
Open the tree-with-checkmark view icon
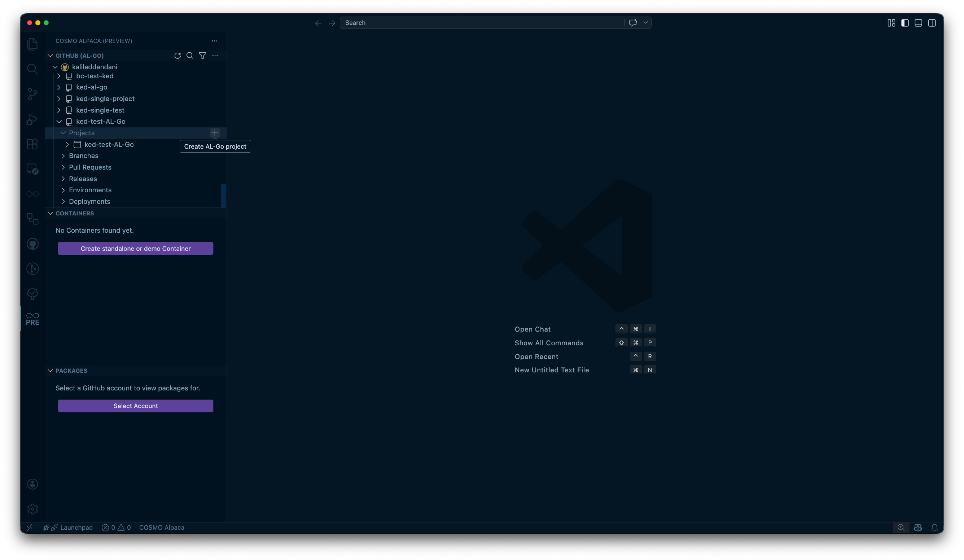pos(32,294)
